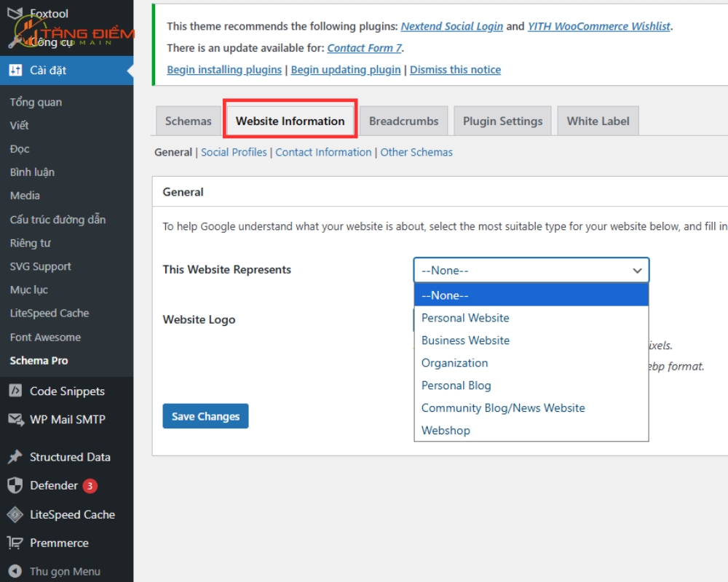This screenshot has height=582, width=728.
Task: Open the Plugin Settings tab
Action: (502, 121)
